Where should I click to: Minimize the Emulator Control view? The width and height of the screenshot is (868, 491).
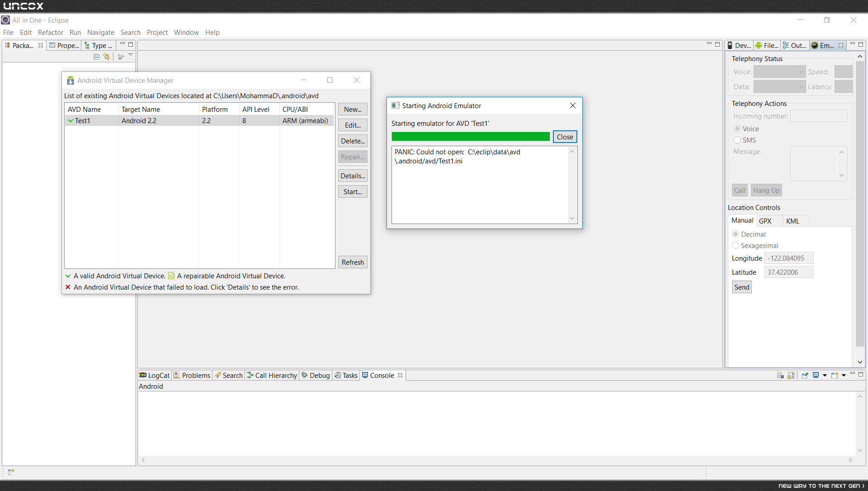(x=853, y=44)
